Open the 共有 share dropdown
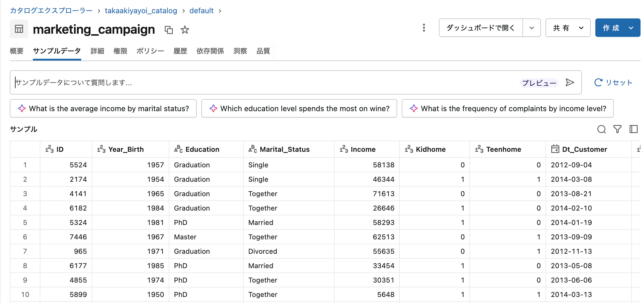 tap(568, 28)
